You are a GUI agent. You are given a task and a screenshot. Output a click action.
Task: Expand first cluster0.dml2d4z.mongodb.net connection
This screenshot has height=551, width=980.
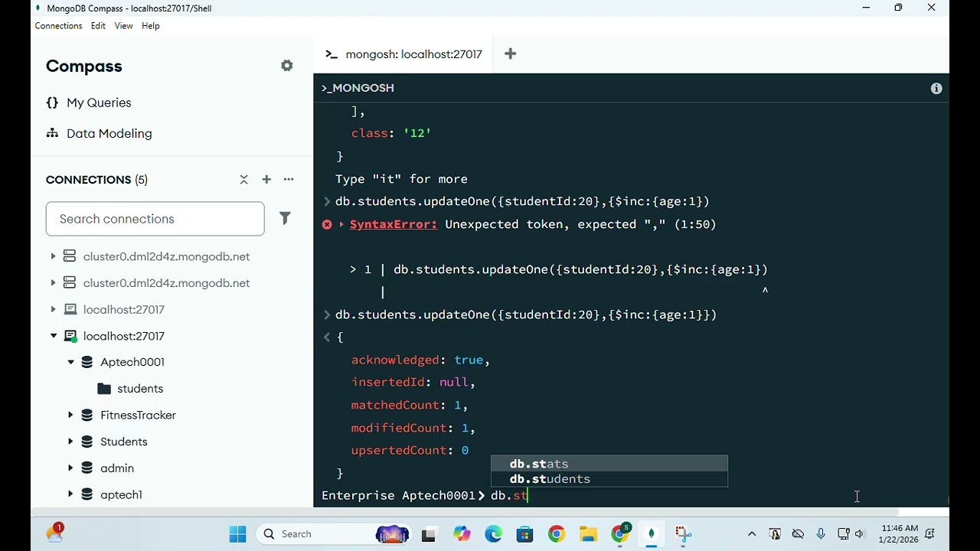click(53, 256)
